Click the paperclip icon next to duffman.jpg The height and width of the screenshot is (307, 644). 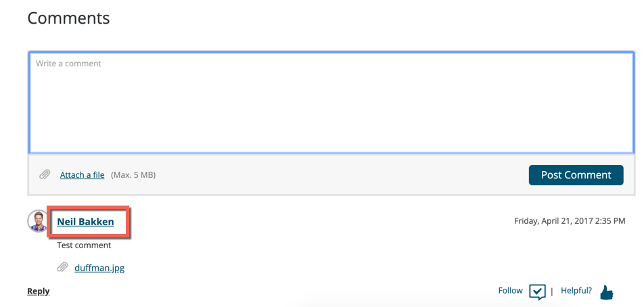tap(62, 268)
